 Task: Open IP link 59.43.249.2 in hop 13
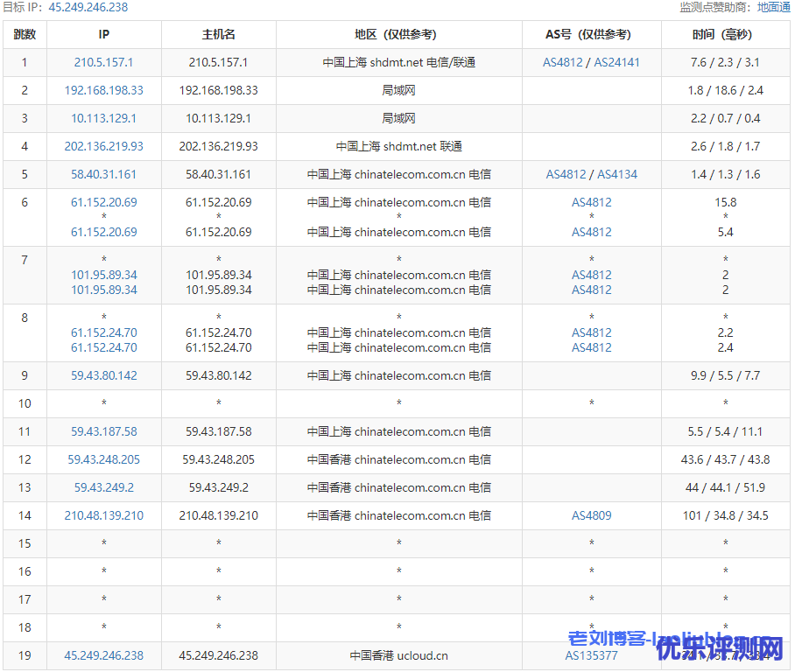click(x=104, y=488)
